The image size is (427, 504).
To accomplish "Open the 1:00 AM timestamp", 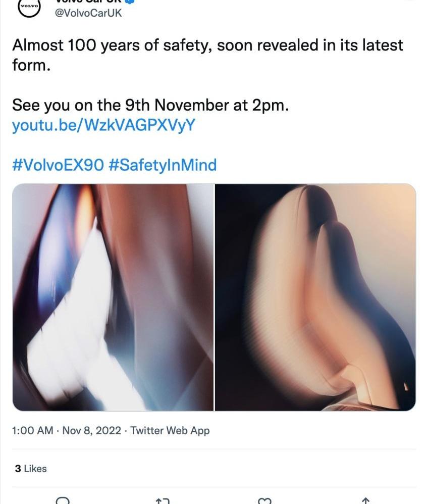I will [x=32, y=430].
